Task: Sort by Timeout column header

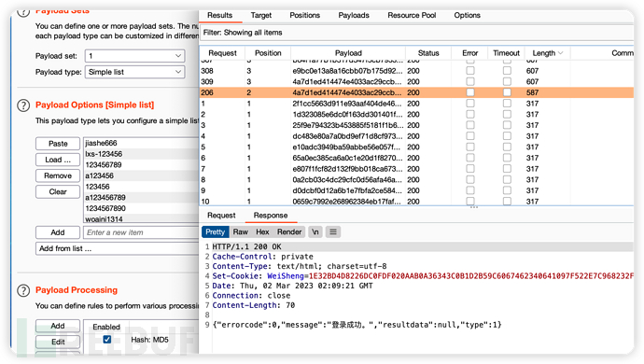Action: pyautogui.click(x=507, y=53)
